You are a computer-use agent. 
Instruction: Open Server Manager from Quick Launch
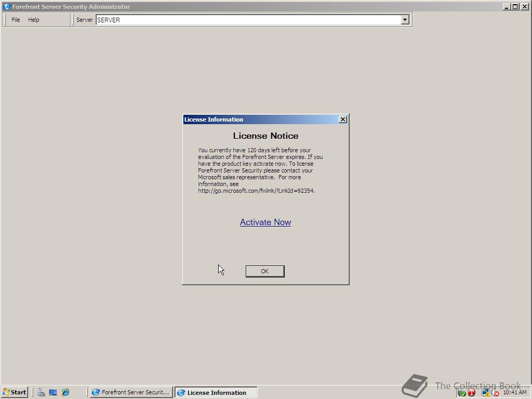[41, 393]
